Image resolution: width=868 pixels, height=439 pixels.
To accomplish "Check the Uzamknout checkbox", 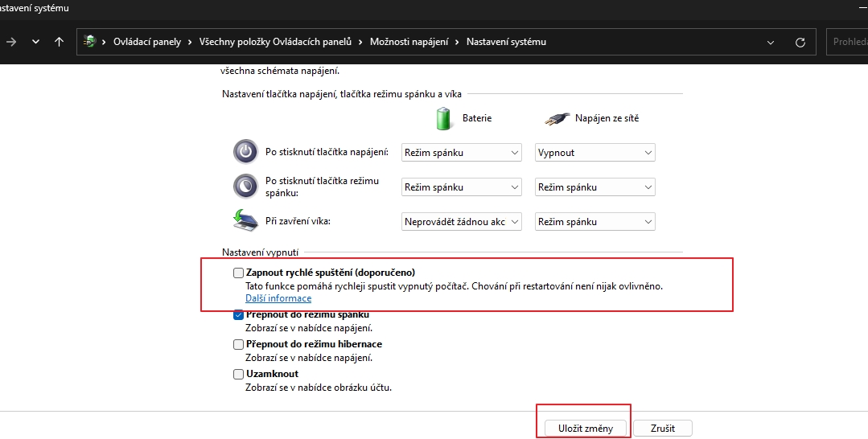I will (238, 374).
